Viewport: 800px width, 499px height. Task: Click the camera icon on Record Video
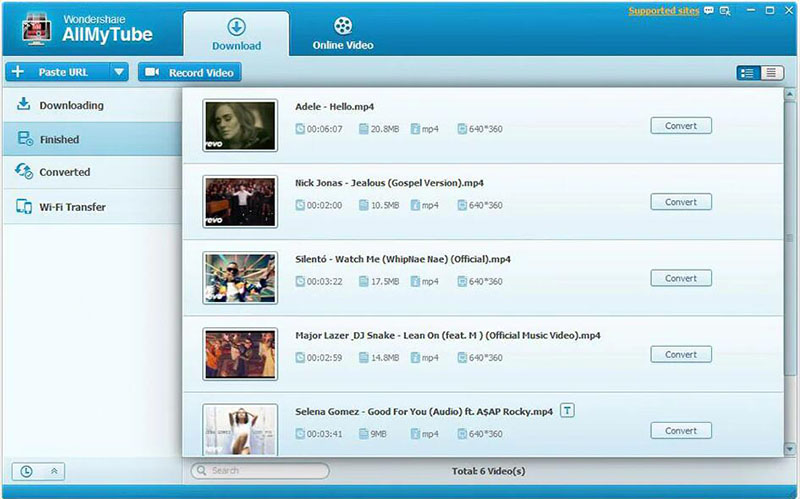(152, 72)
